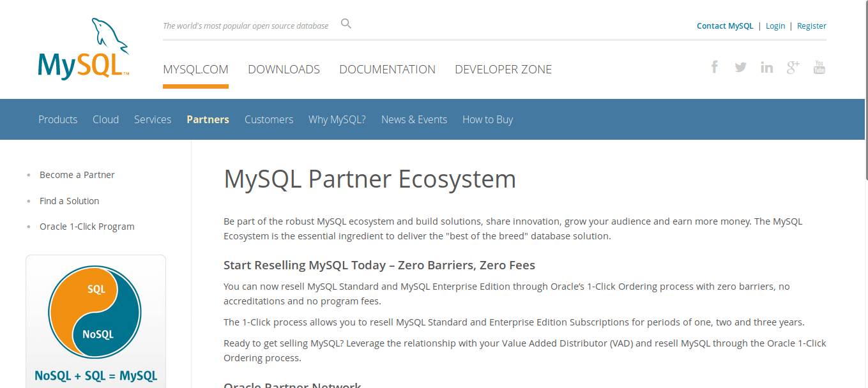Switch to the DOWNLOADS tab
The image size is (868, 388).
(284, 70)
